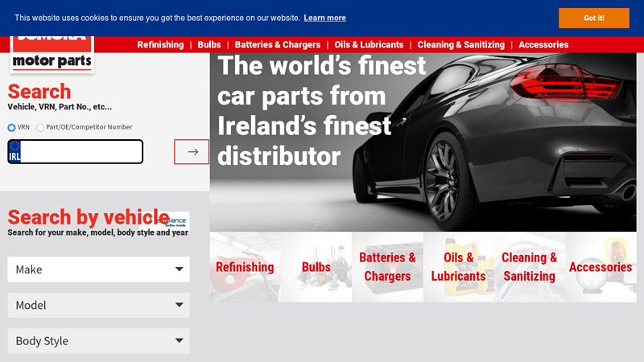Click the Alliance TecDoc logo
Viewport: 644px width, 362px height.
click(164, 220)
